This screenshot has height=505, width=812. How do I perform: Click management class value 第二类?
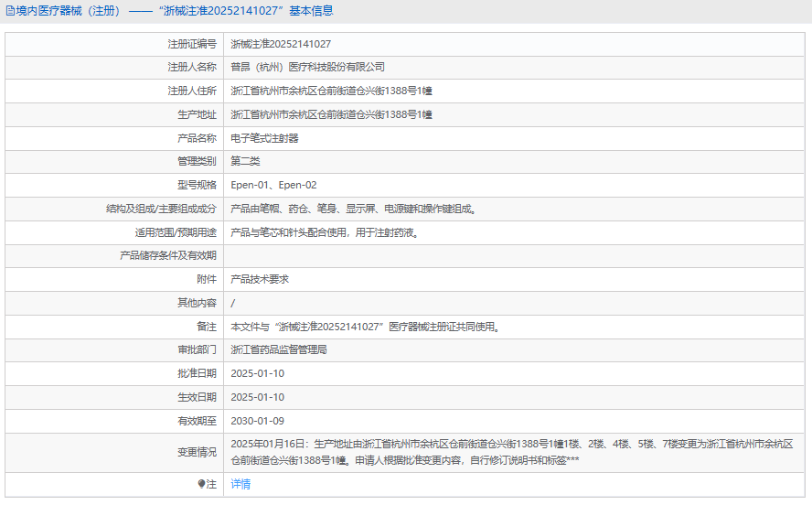coord(245,161)
